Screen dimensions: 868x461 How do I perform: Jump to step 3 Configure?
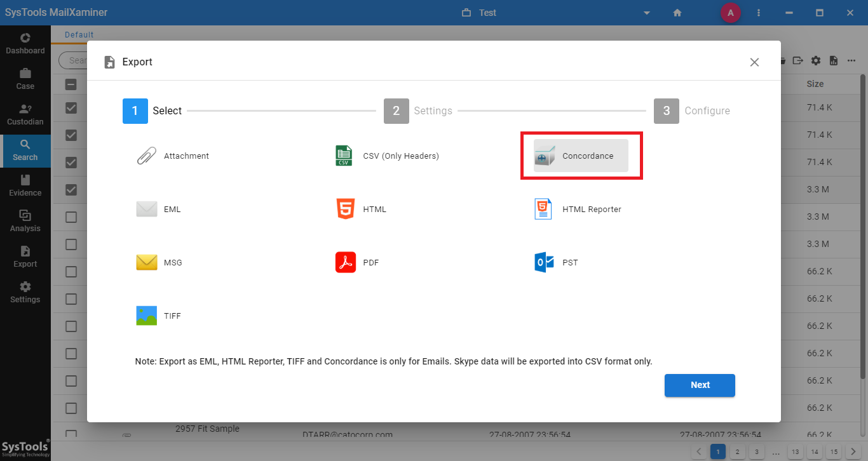click(692, 110)
